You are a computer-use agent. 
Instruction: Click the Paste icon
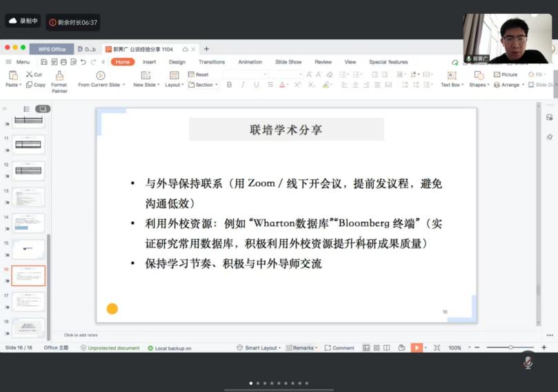pyautogui.click(x=12, y=75)
